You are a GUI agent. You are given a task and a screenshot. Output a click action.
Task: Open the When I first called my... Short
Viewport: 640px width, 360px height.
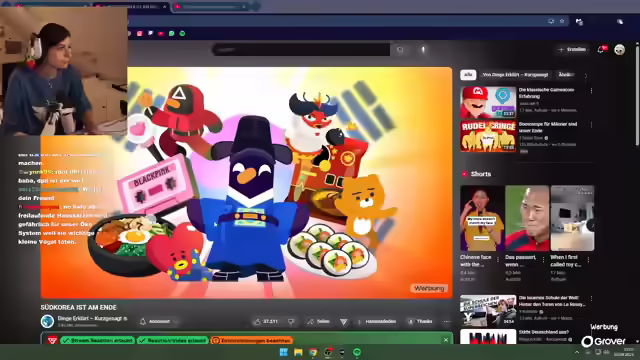(x=572, y=218)
